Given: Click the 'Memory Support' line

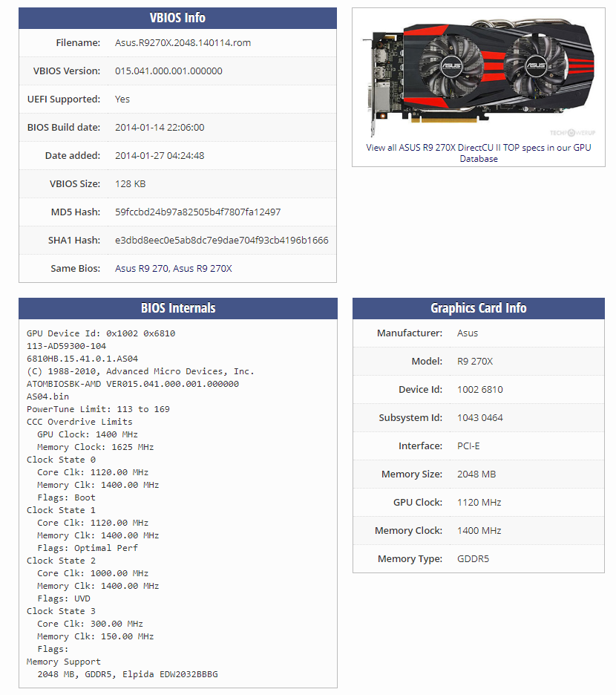Looking at the screenshot, I should coord(64,662).
